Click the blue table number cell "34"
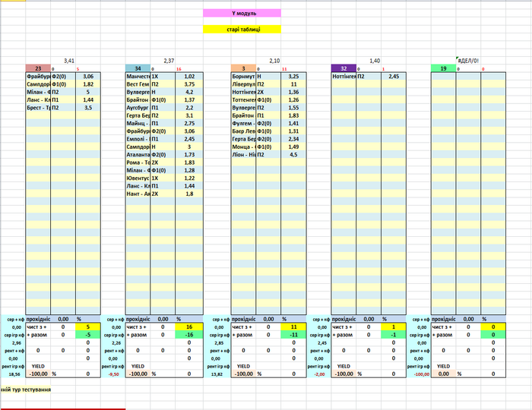532x410 pixels. (x=138, y=68)
